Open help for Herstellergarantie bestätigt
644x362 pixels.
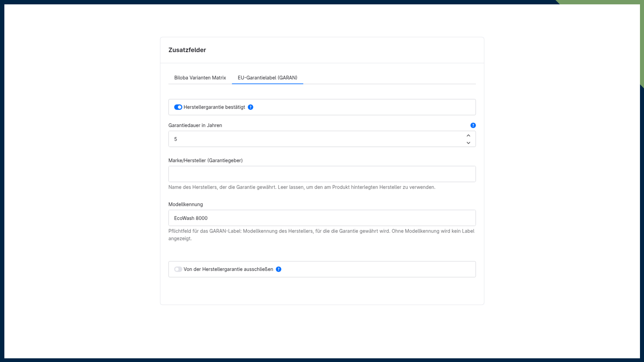pyautogui.click(x=251, y=107)
